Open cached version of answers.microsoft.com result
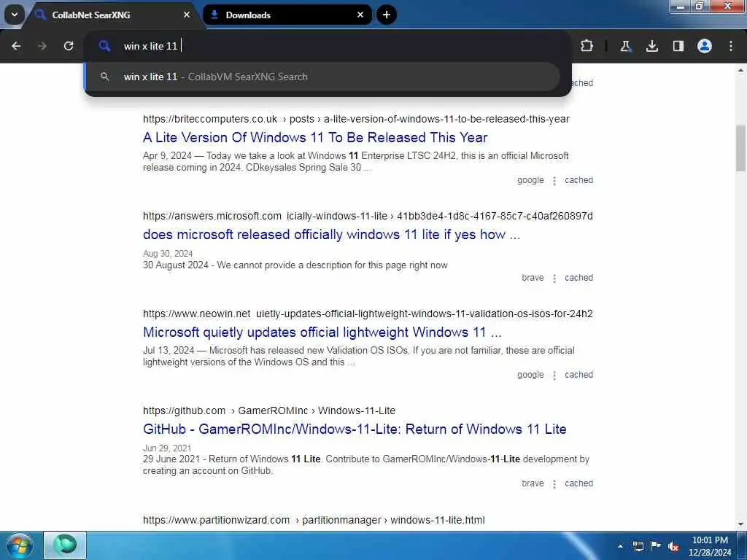 coord(578,278)
